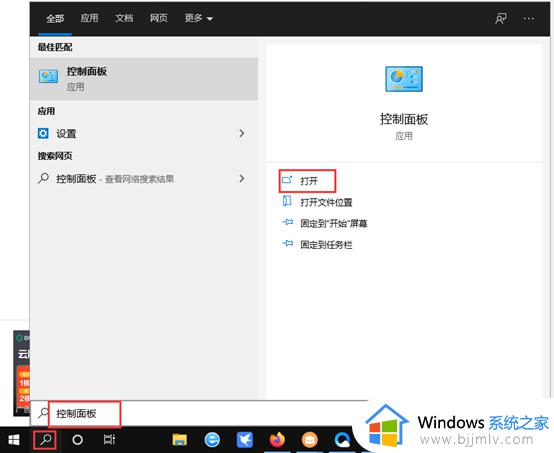Open the Windows Start button
The image size is (554, 453).
click(14, 440)
